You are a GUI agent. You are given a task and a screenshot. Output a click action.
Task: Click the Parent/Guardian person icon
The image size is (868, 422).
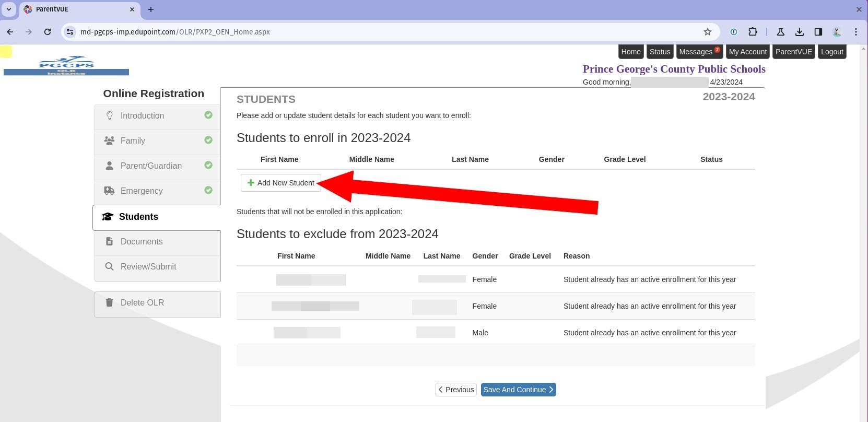pyautogui.click(x=109, y=166)
